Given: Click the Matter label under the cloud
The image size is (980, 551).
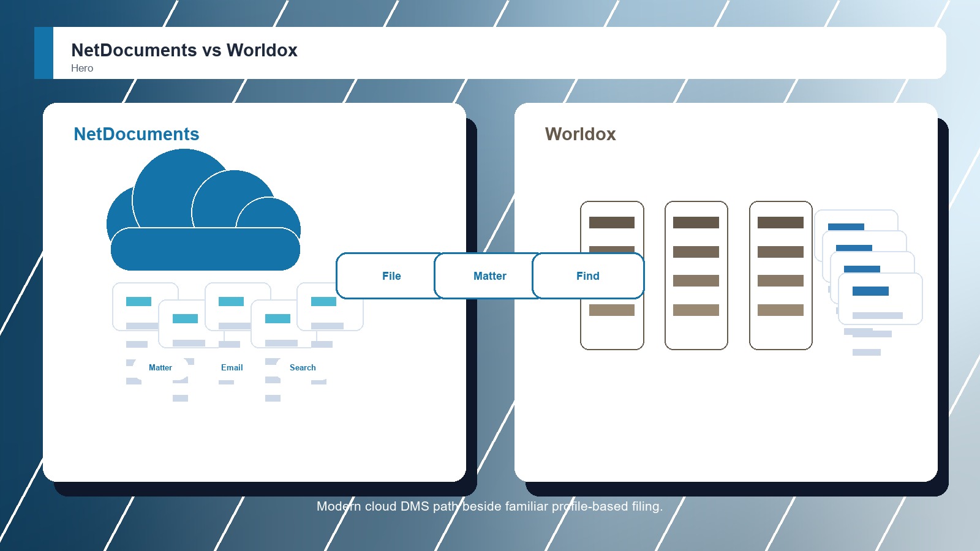Looking at the screenshot, I should click(160, 367).
